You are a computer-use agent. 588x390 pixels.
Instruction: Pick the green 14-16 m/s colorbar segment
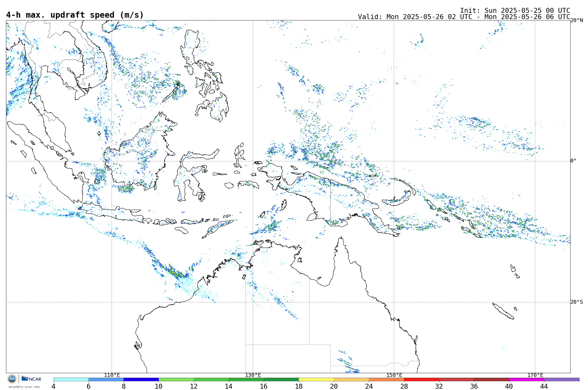[x=246, y=379]
